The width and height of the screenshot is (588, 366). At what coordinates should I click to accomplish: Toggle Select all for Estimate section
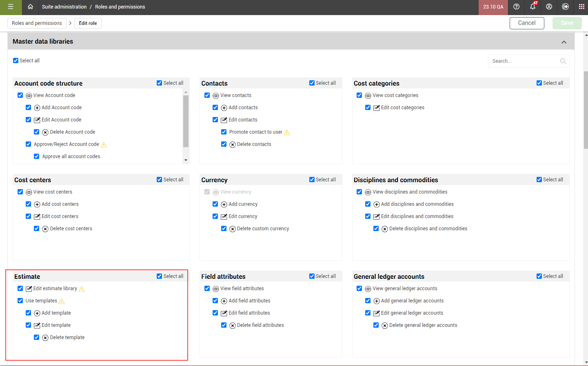(160, 276)
